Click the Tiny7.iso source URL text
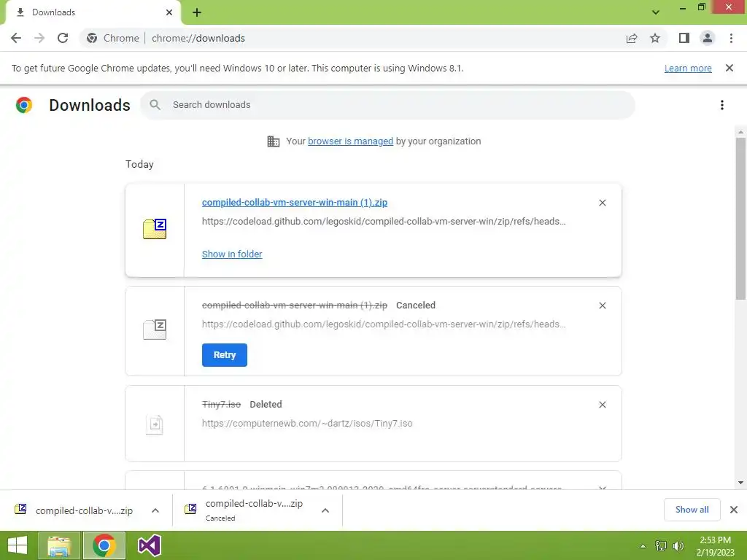 pyautogui.click(x=307, y=424)
